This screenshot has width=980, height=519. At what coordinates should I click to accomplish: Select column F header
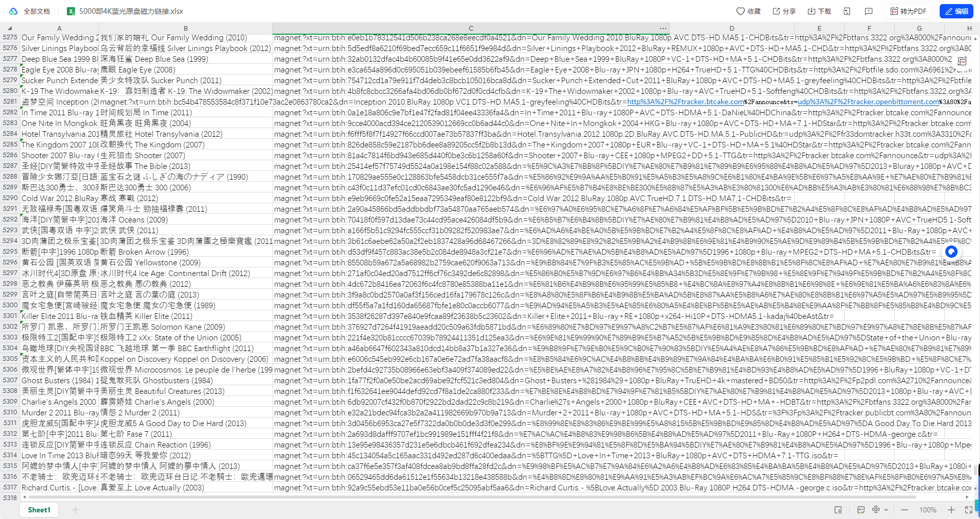point(869,28)
